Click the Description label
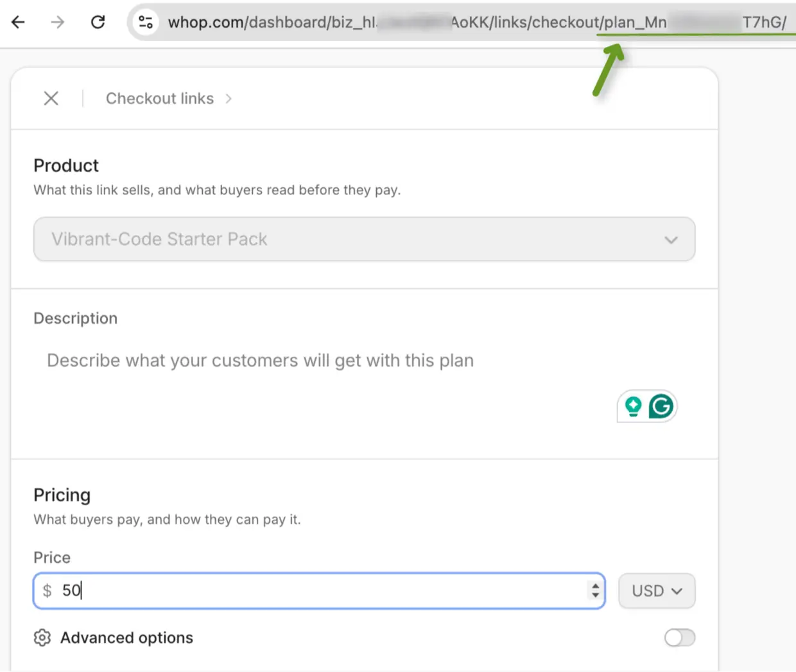 (x=76, y=318)
